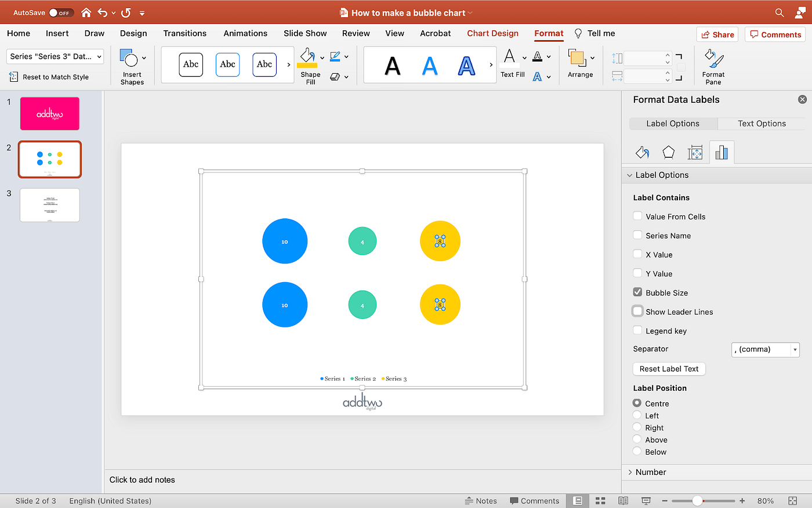Select the Below label position radio button
This screenshot has height=508, width=812.
click(x=637, y=452)
